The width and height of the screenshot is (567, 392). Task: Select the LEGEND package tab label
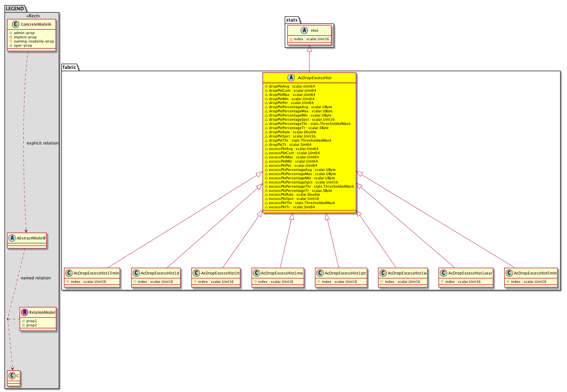click(x=15, y=9)
